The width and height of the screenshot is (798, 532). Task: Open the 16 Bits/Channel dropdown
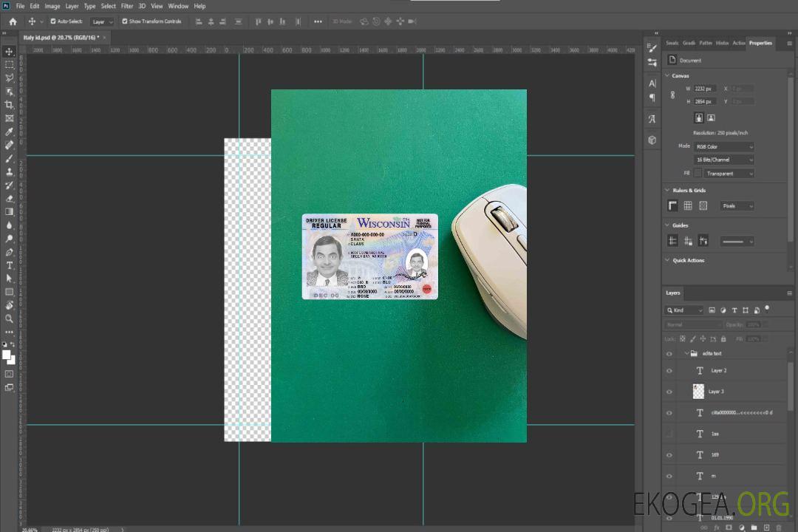[723, 160]
